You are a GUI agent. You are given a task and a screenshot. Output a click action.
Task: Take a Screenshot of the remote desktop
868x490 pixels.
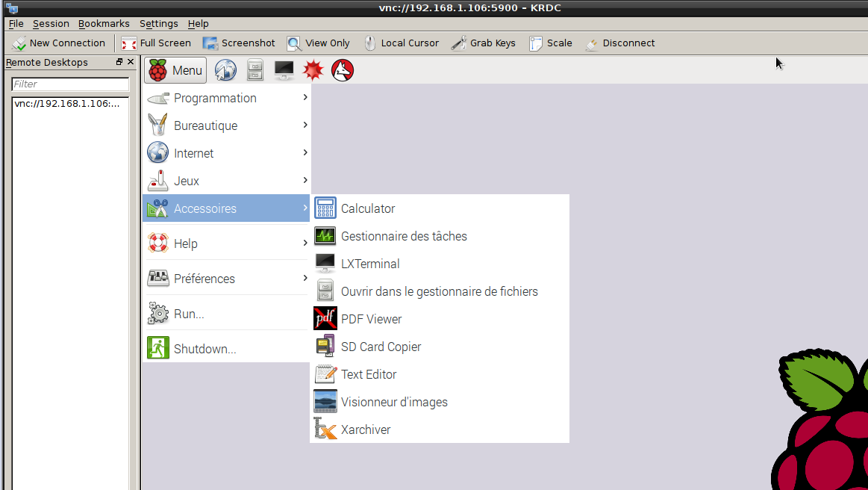239,43
